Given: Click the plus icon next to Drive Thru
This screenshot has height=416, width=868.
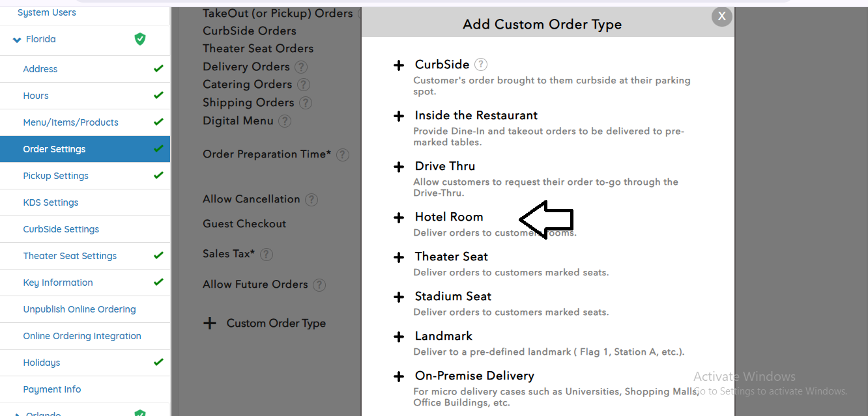Looking at the screenshot, I should [x=399, y=167].
